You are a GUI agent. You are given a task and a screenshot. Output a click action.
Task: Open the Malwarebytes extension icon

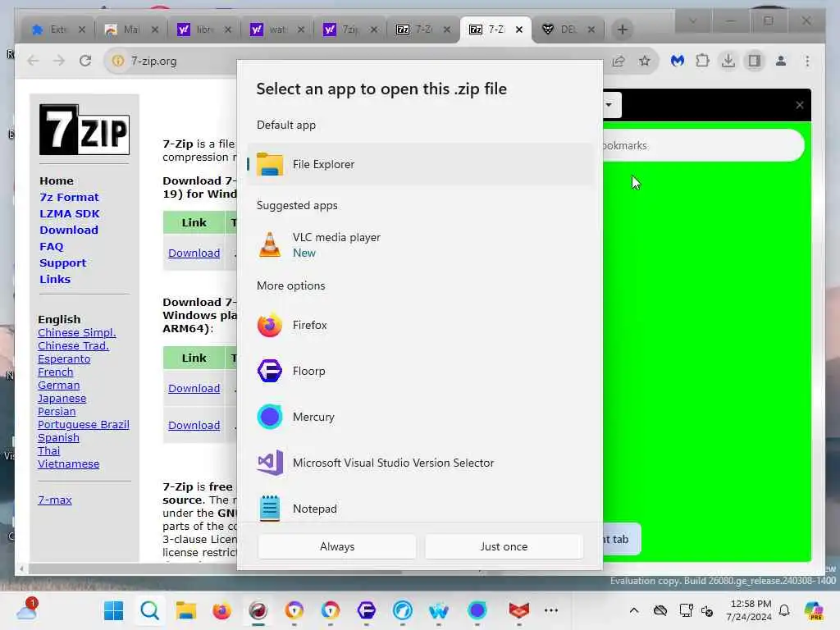[x=677, y=61]
